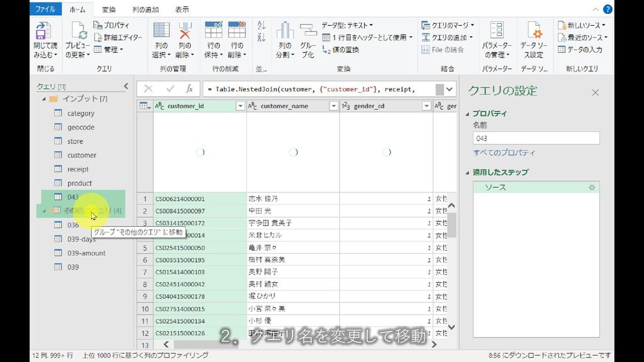Collapse the インプット folder group

(x=44, y=99)
